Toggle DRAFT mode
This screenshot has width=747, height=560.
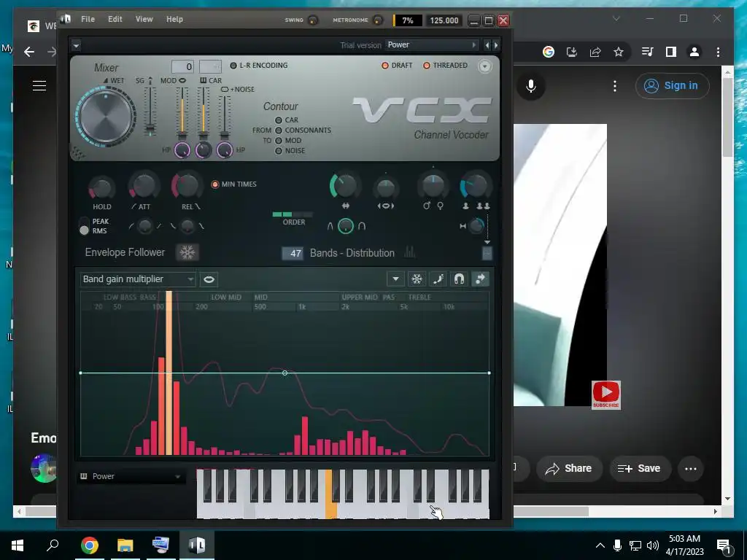[385, 66]
